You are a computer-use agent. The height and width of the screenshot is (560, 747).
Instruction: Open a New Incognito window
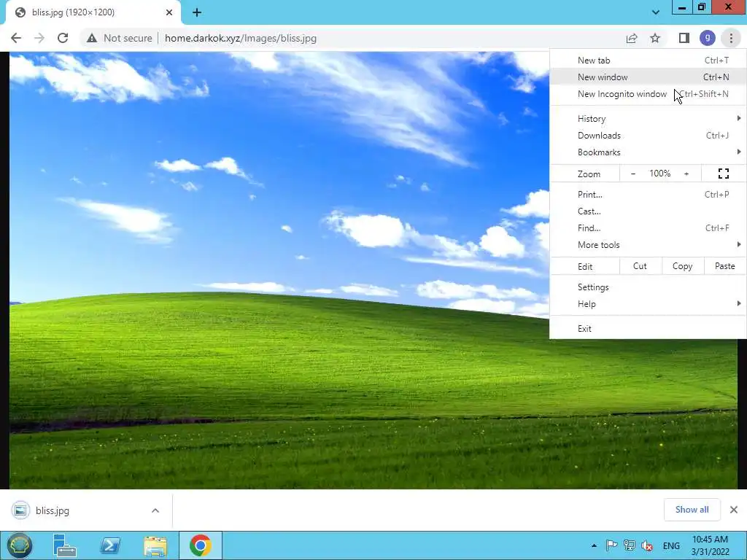pyautogui.click(x=648, y=94)
